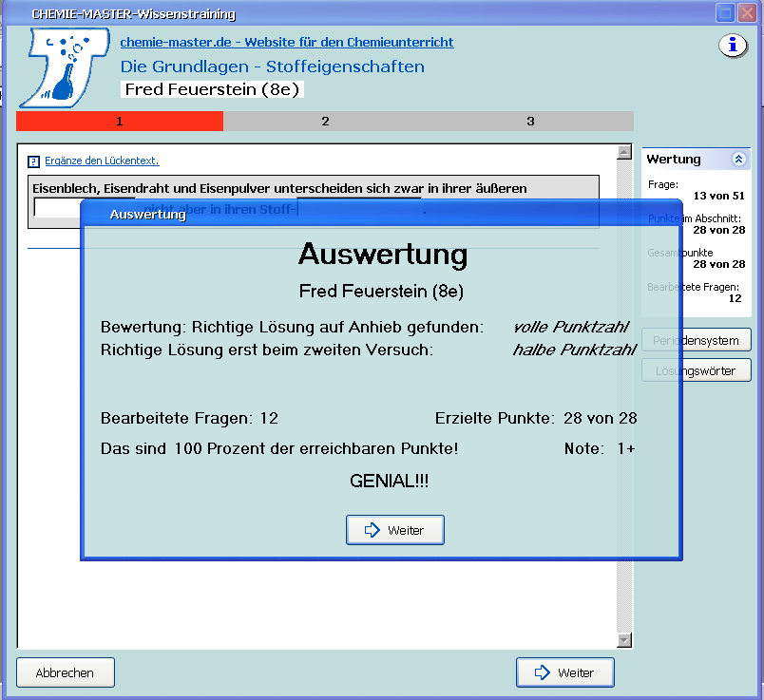Viewport: 764px width, 700px height.
Task: Click the 'Ergänze den Lückentext.' link
Action: (x=102, y=161)
